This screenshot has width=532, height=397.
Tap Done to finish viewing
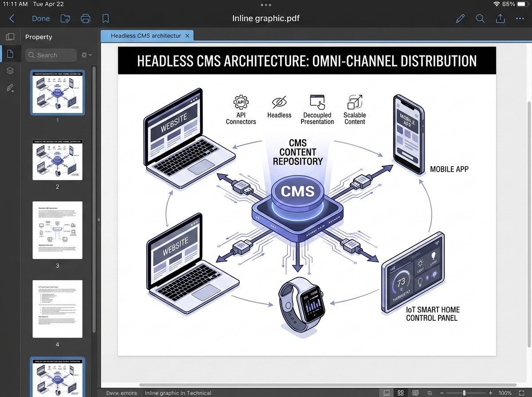(41, 19)
